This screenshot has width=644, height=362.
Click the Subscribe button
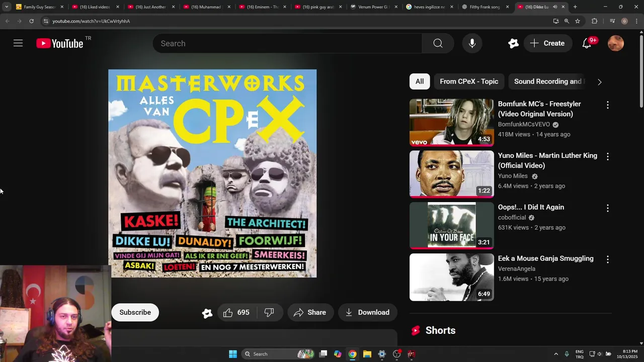135,312
